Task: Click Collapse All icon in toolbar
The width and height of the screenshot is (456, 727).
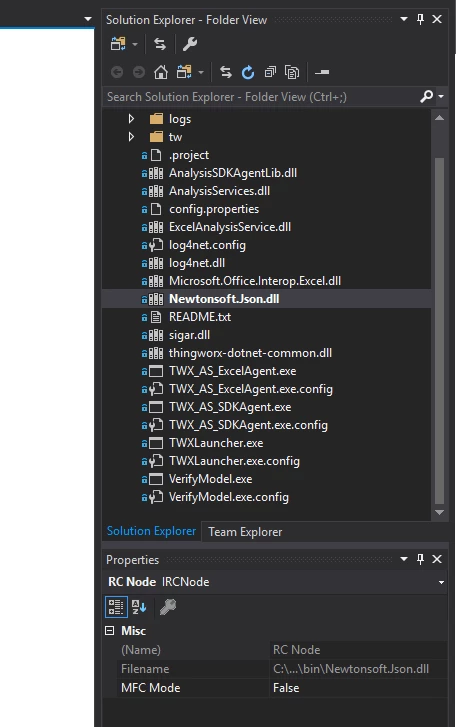Action: 270,72
